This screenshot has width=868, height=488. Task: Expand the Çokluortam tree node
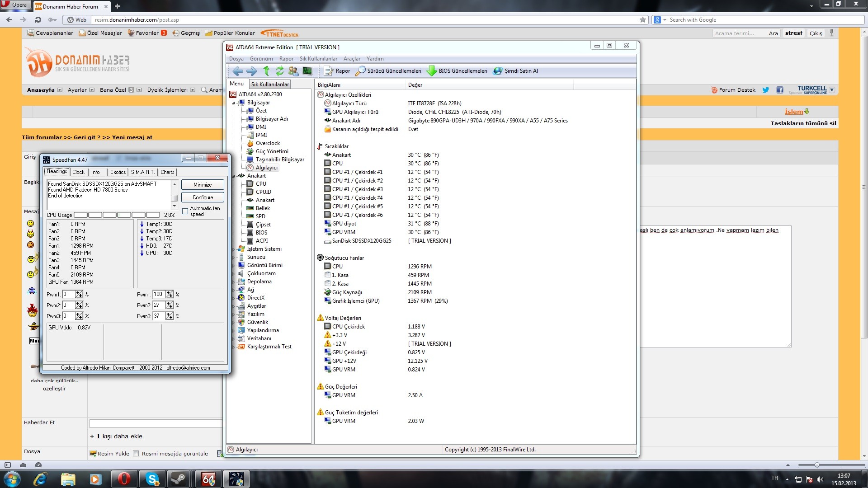tap(234, 274)
